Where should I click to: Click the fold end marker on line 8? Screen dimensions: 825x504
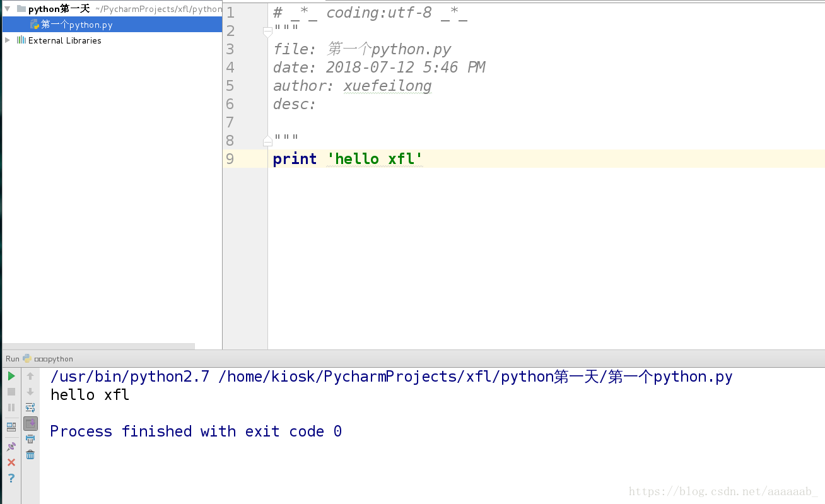pyautogui.click(x=267, y=141)
